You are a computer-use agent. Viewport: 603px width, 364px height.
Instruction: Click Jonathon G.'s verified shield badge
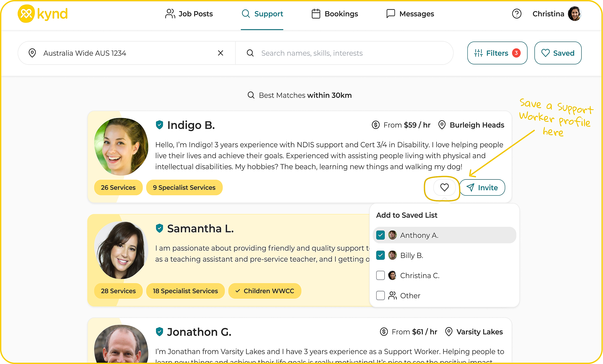(x=159, y=332)
